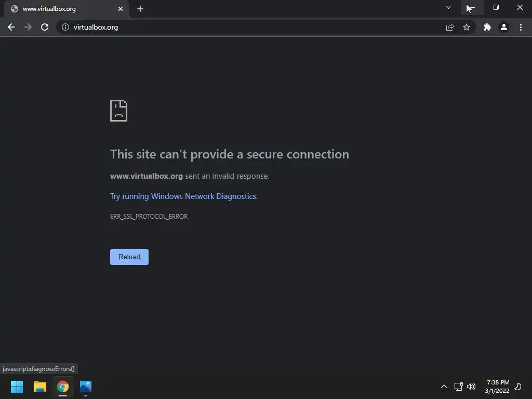
Task: Open the Chrome profile icon
Action: [x=504, y=27]
